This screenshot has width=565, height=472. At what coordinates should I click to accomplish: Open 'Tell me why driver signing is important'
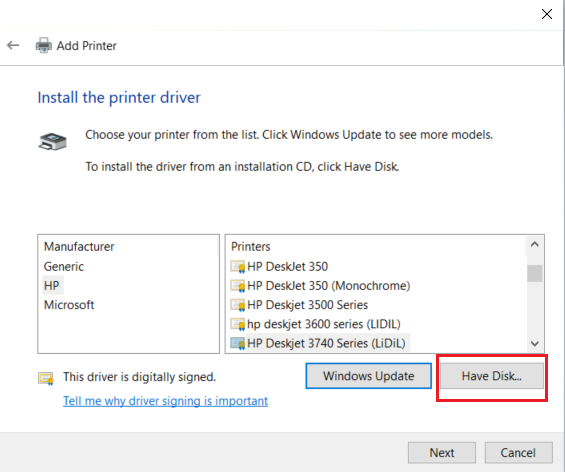click(x=165, y=401)
